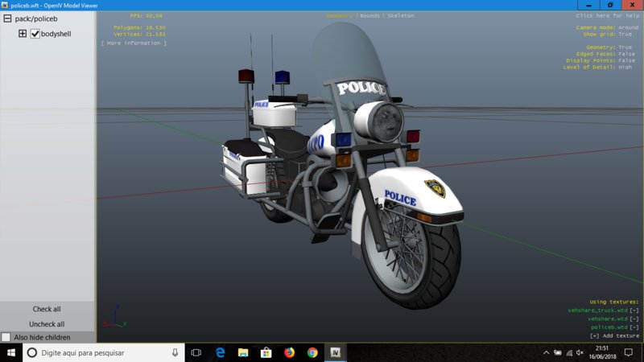Image resolution: width=644 pixels, height=362 pixels.
Task: Uncheck the bodyshell visibility checkbox
Action: [x=35, y=34]
